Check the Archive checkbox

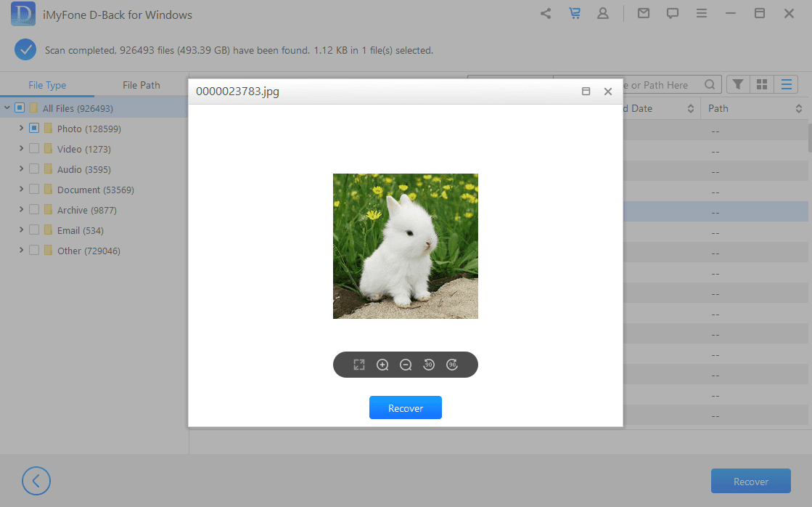click(34, 209)
